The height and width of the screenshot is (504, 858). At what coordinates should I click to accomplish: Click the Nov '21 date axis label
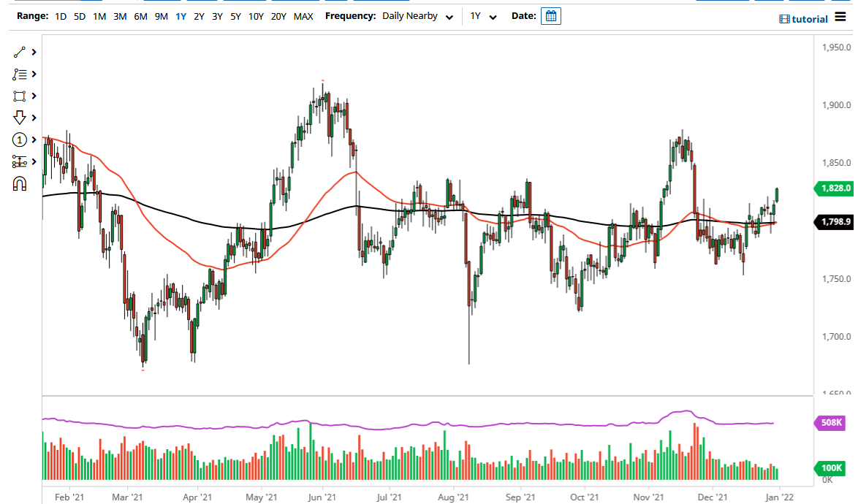click(x=648, y=497)
